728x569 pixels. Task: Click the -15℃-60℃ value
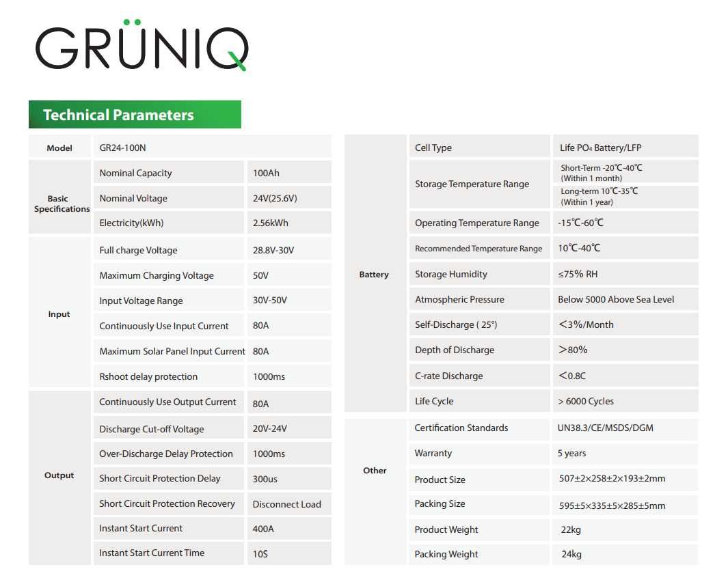(581, 223)
